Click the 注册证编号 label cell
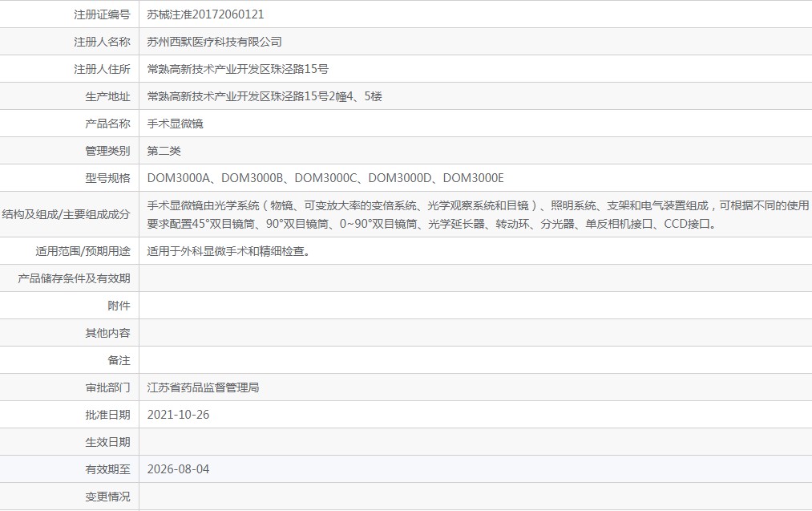812x511 pixels. pos(102,14)
